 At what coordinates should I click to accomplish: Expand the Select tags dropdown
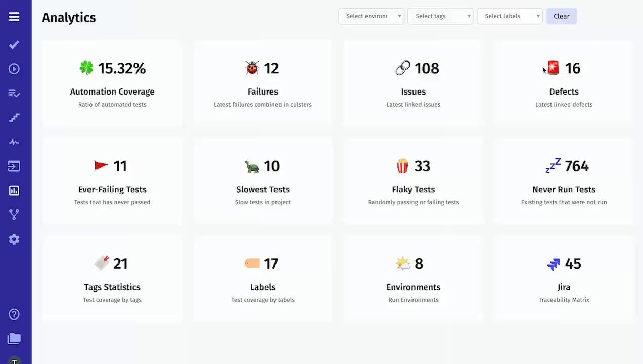tap(440, 16)
